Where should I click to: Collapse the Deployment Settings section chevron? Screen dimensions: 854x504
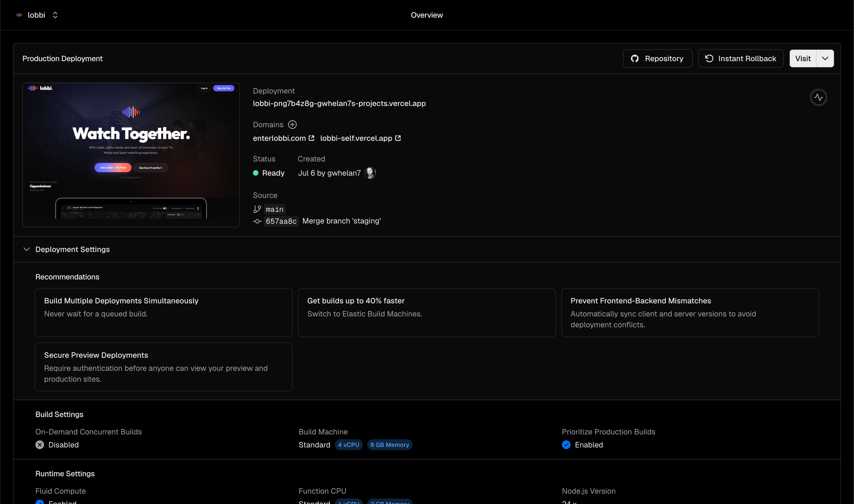[26, 249]
